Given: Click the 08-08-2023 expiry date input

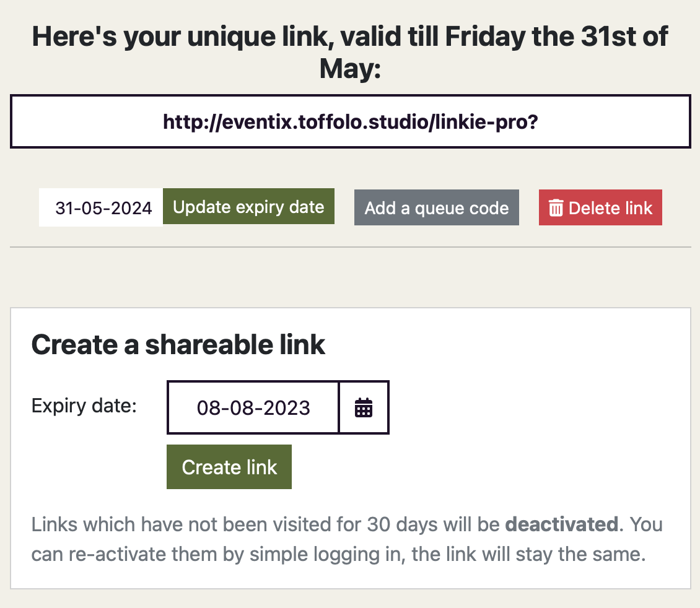Looking at the screenshot, I should click(253, 407).
